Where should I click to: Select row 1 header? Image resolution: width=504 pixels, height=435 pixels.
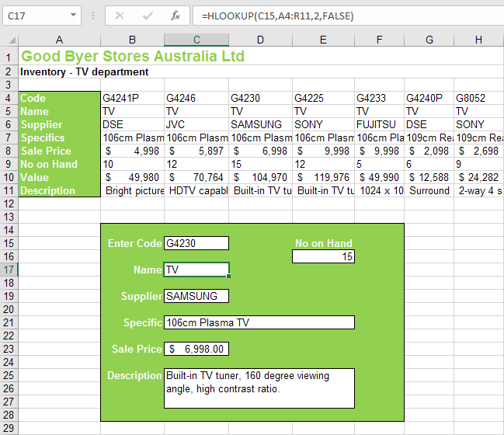click(9, 57)
